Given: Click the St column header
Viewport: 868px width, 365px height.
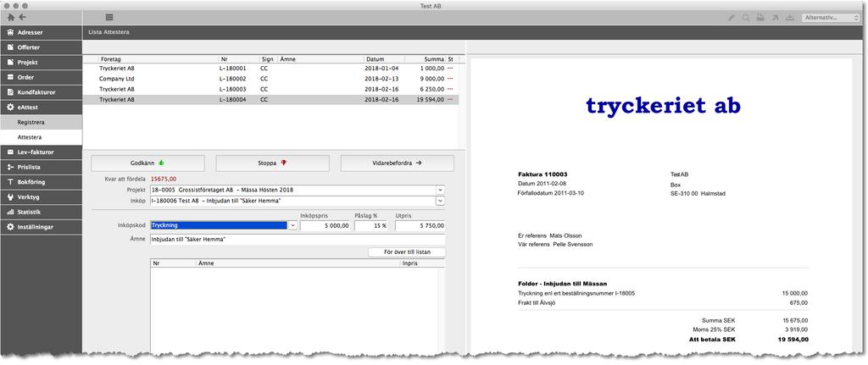Looking at the screenshot, I should click(451, 59).
